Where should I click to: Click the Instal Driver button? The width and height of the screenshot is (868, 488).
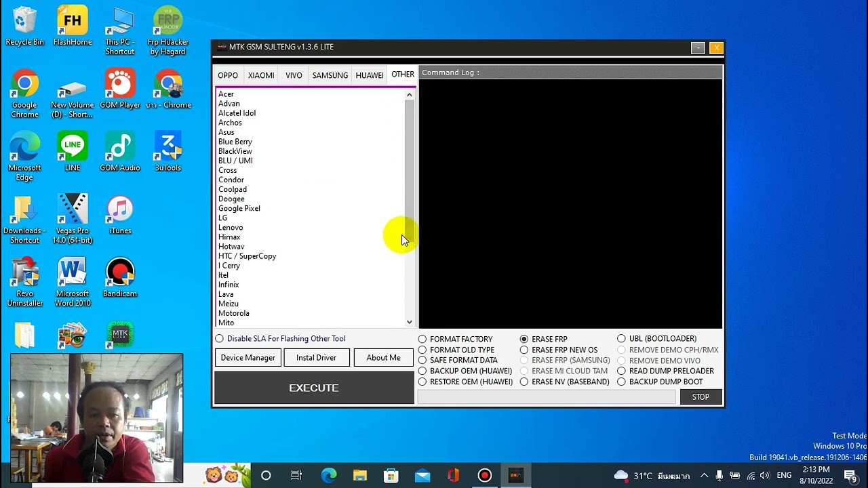tap(316, 358)
